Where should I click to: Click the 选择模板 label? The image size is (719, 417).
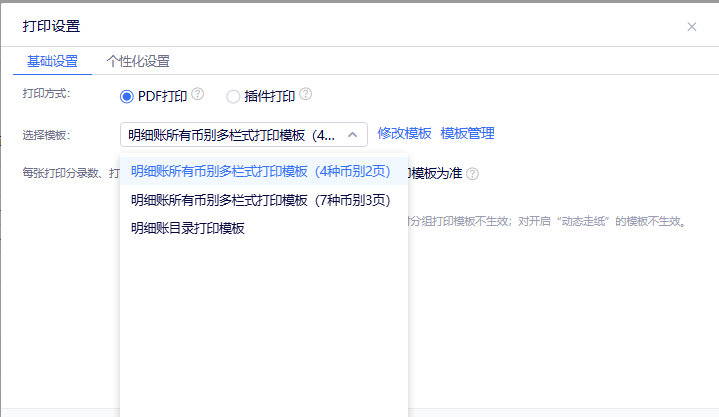coord(46,135)
